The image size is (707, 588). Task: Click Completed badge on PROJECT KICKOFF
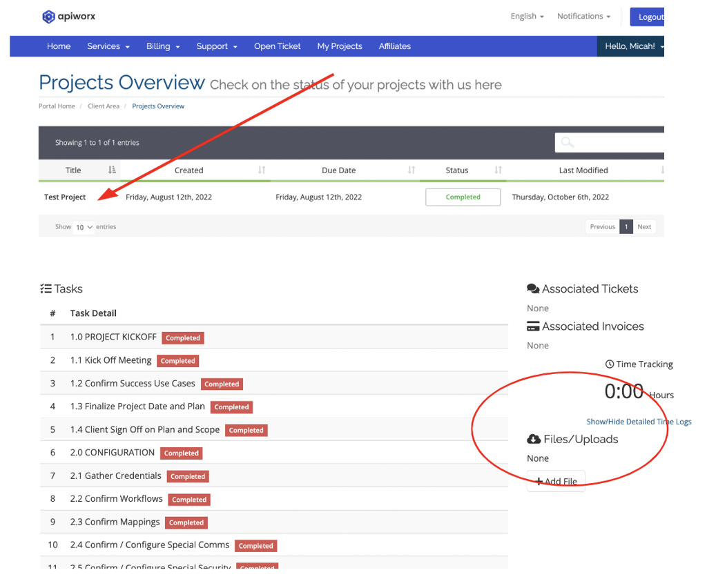click(182, 338)
